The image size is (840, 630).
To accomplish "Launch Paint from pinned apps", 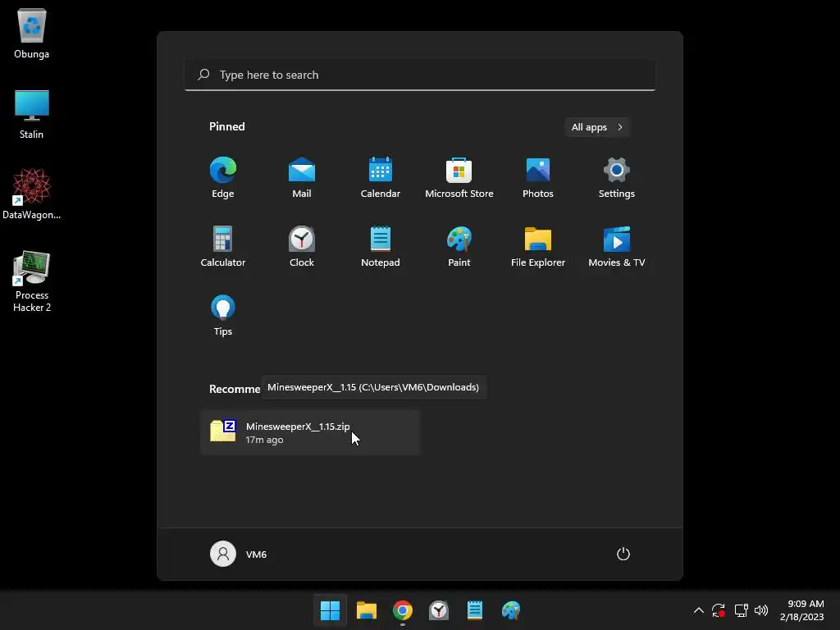I will click(459, 246).
